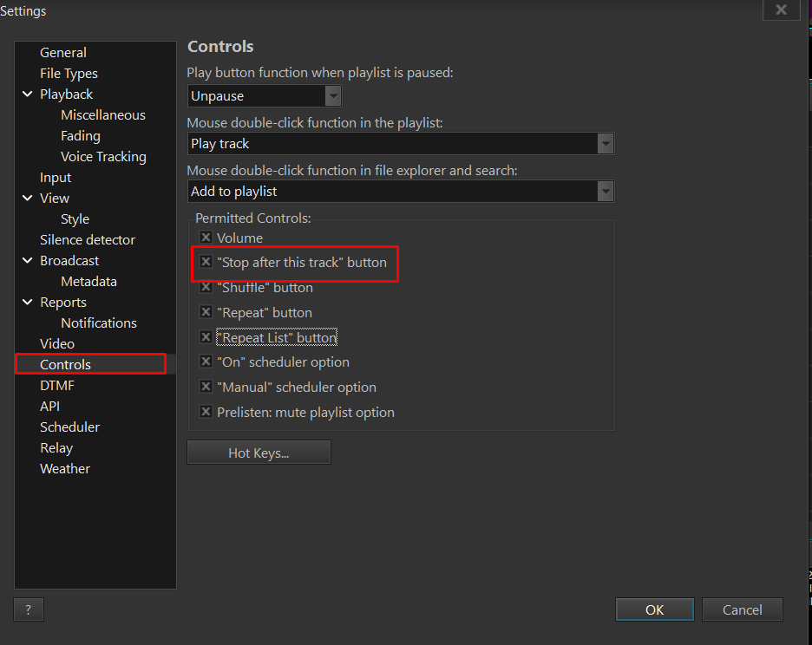Click the question mark help button
Screen dimensions: 812x645
click(29, 609)
